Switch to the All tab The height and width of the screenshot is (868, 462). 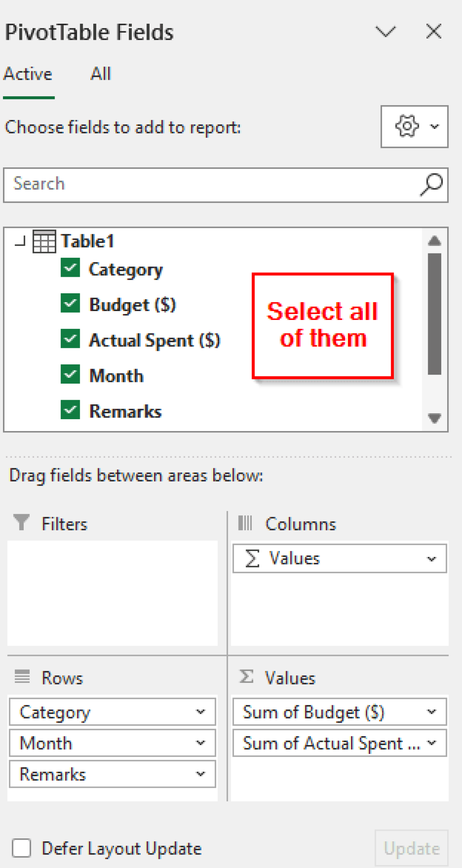click(x=100, y=73)
